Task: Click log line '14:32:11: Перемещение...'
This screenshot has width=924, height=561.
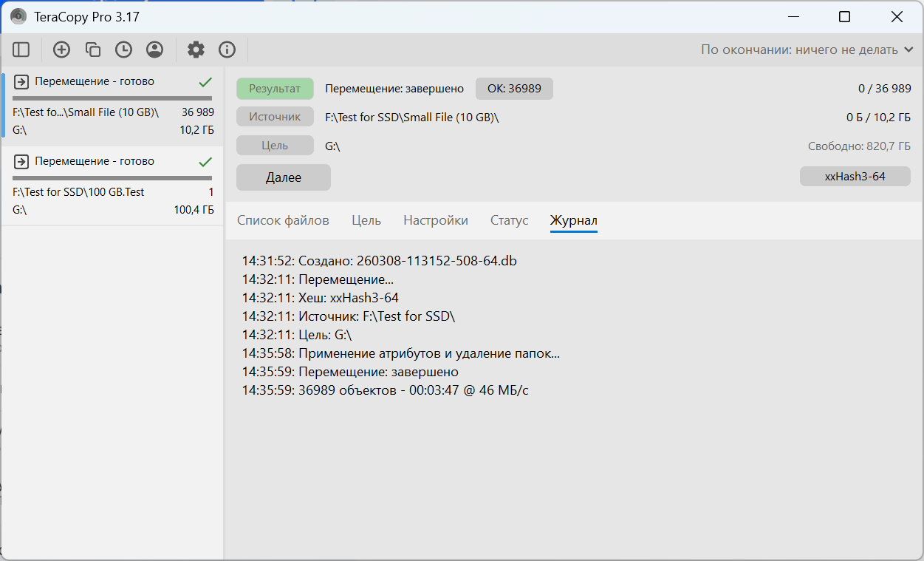Action: [x=318, y=279]
